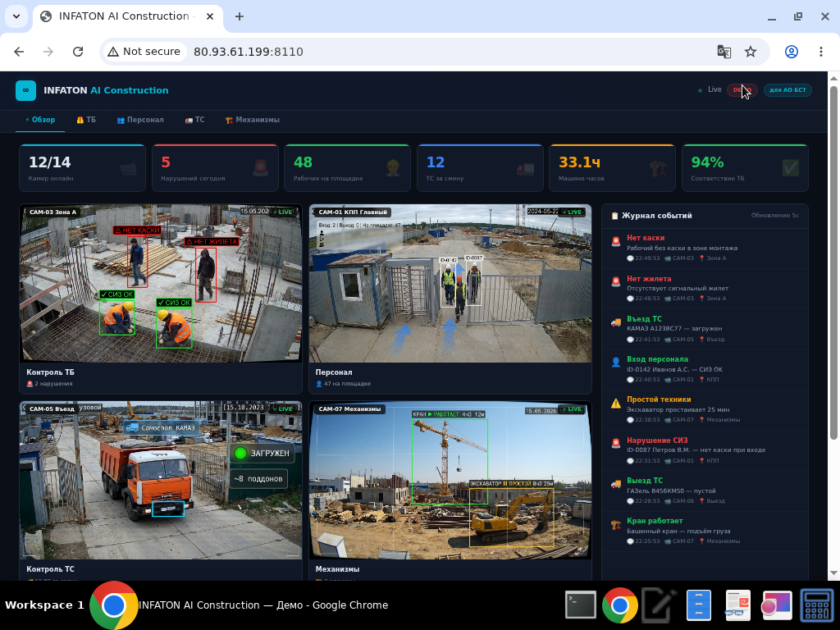Open the text editor taskbar icon
Screen dimensions: 840x630
[659, 605]
